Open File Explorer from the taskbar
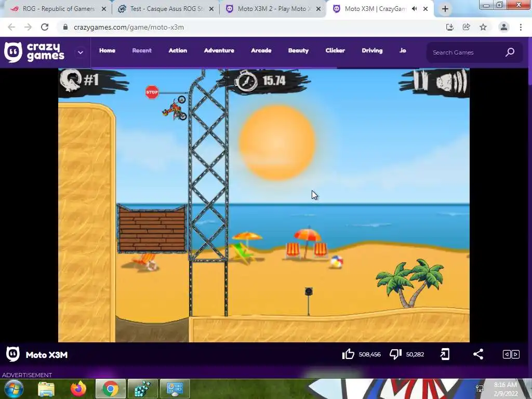Image resolution: width=532 pixels, height=399 pixels. (x=46, y=389)
